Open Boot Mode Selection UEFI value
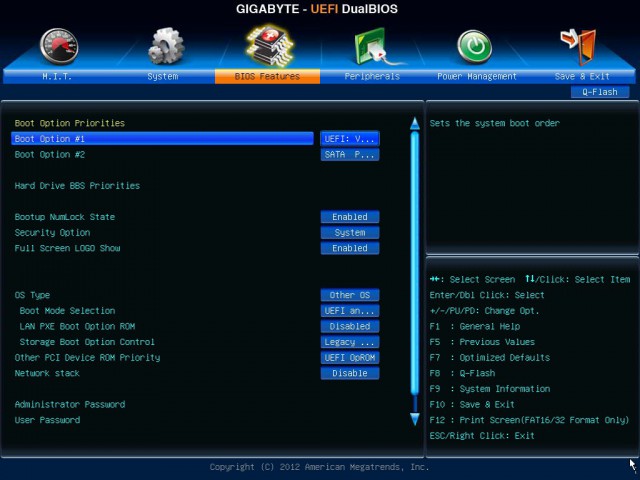 coord(350,311)
